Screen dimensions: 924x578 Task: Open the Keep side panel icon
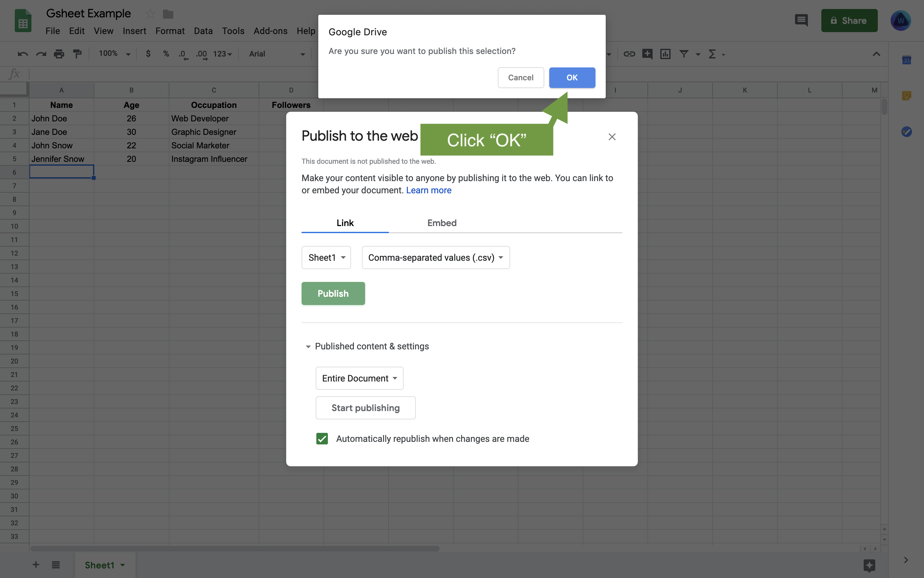pyautogui.click(x=906, y=96)
